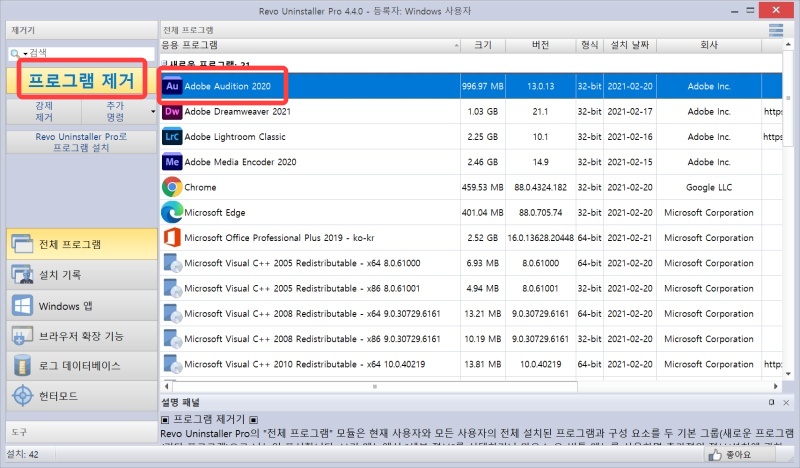Click icon of Visual C++ 2005 x86 row
Screen dimensions: 800x468
[172, 288]
